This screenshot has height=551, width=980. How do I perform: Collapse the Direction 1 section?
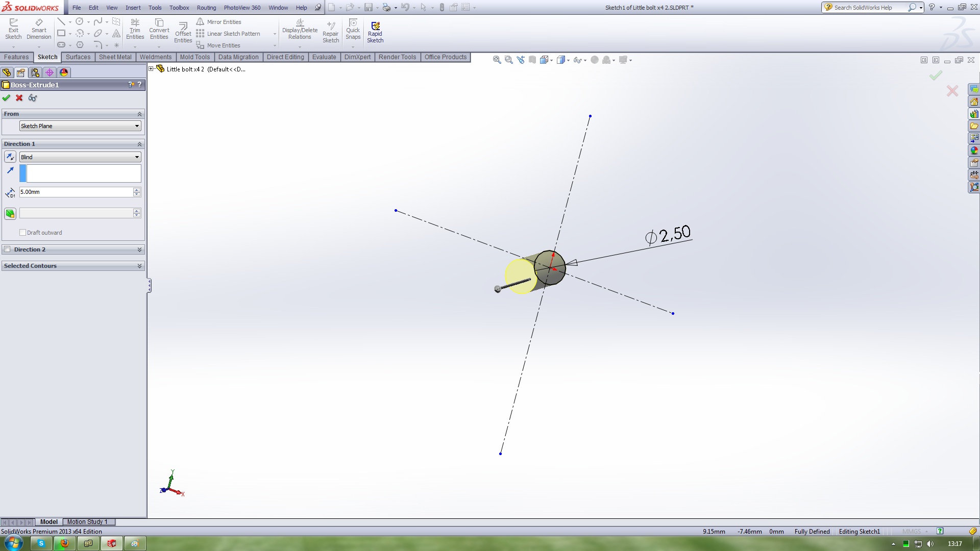[139, 144]
